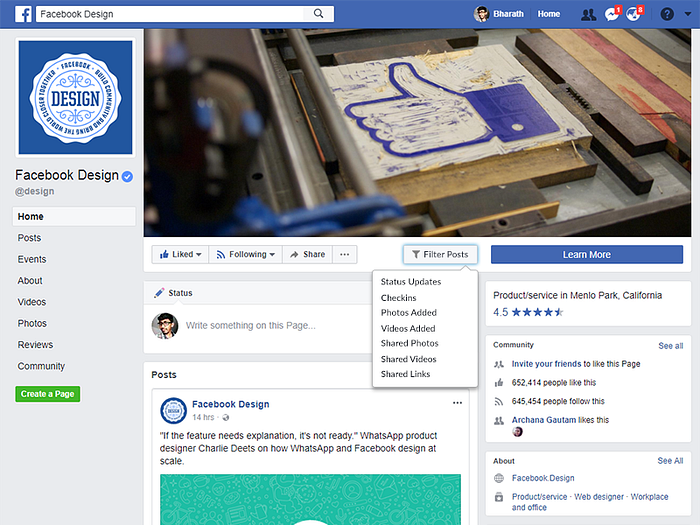The height and width of the screenshot is (525, 700).
Task: Select Videos Added filter option
Action: 408,329
